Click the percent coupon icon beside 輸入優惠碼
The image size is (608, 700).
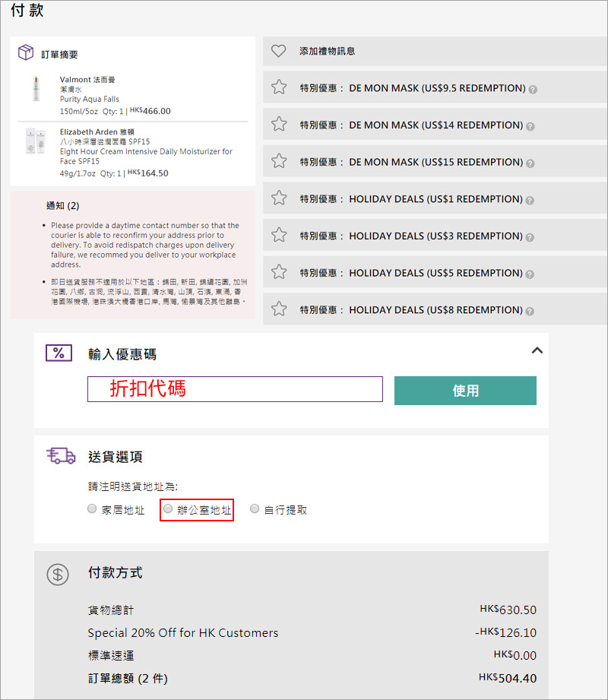59,353
